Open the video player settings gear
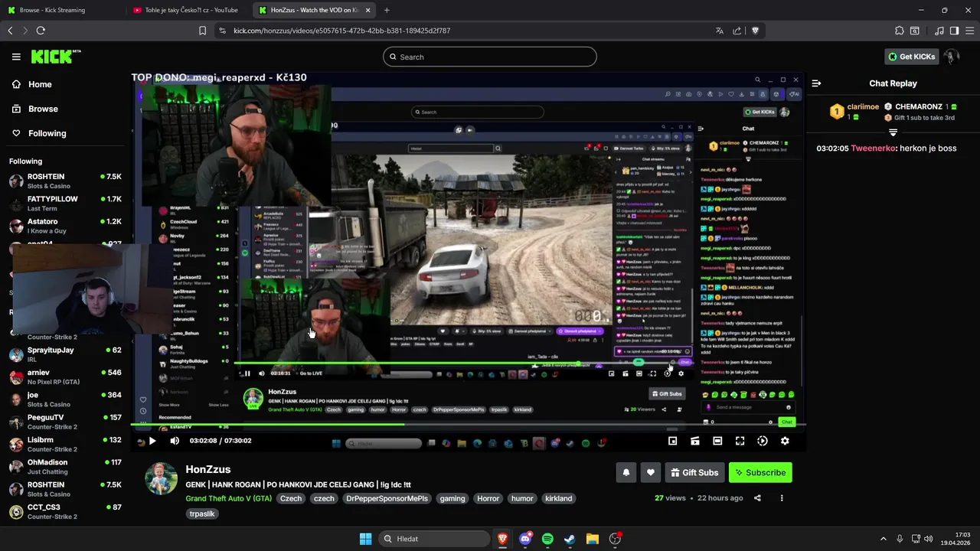Image resolution: width=980 pixels, height=551 pixels. (x=785, y=441)
